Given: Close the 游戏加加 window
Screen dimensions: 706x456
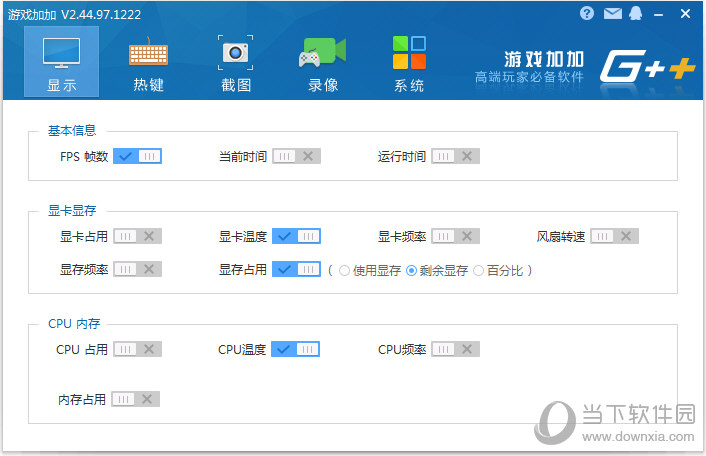Looking at the screenshot, I should coord(685,14).
